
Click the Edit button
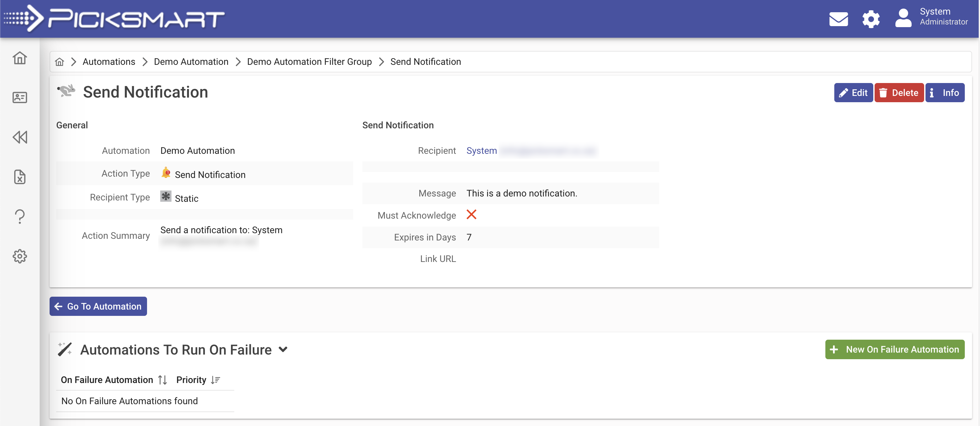click(x=853, y=93)
